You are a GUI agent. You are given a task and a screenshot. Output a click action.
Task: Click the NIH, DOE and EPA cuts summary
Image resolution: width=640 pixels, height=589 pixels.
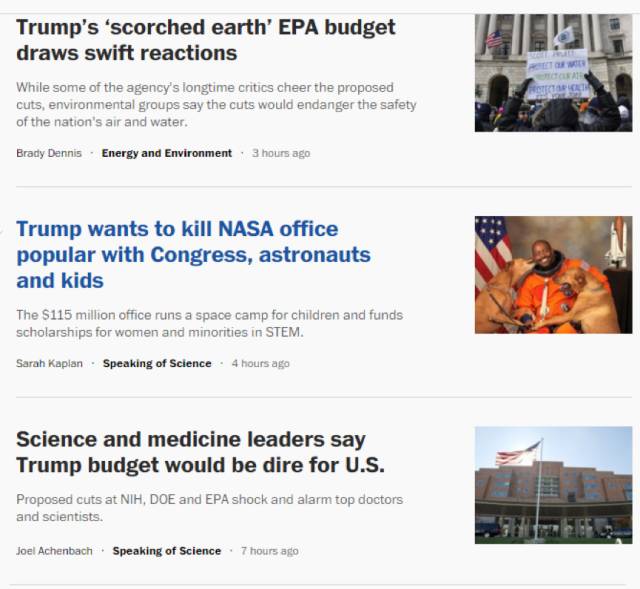[209, 508]
